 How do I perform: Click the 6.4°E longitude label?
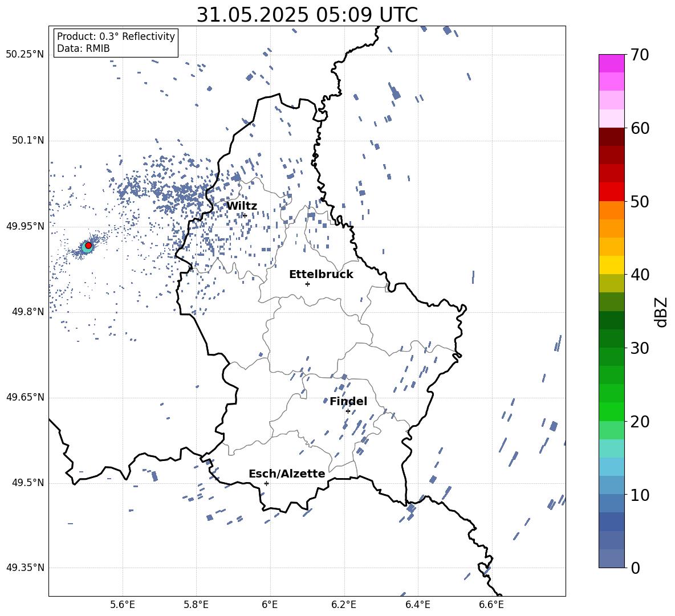click(417, 605)
